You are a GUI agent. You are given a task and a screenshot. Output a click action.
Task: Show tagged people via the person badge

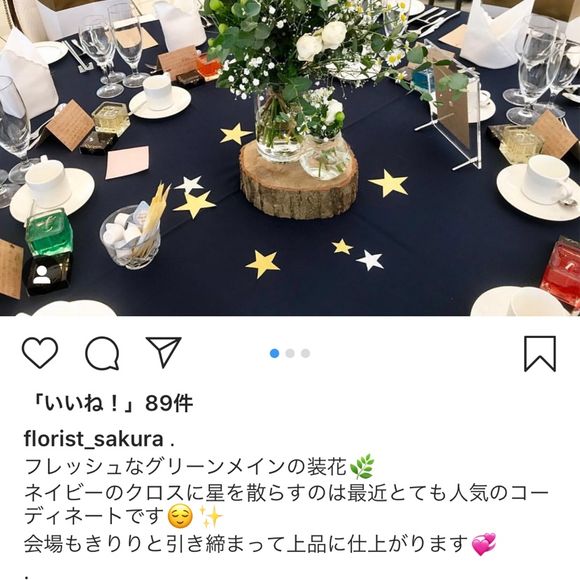42,275
